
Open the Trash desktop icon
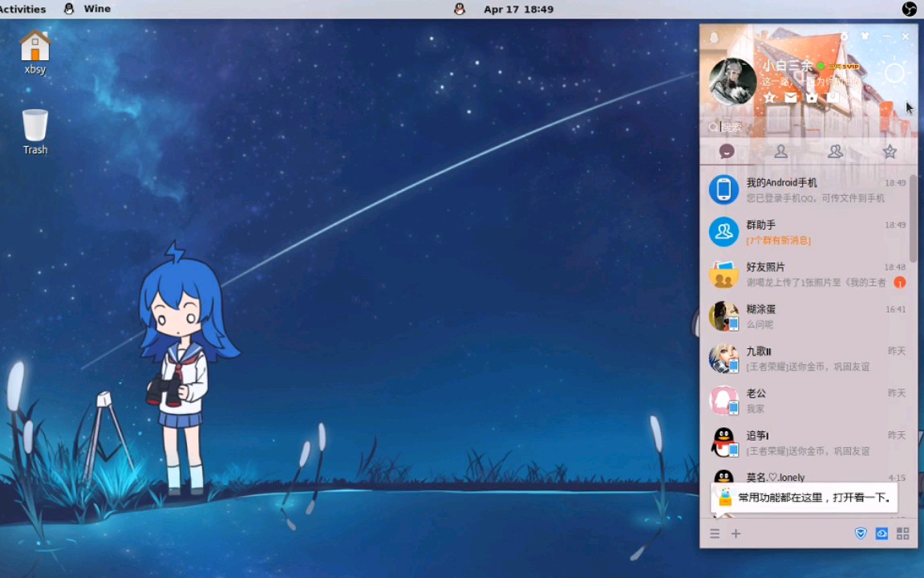pyautogui.click(x=34, y=132)
